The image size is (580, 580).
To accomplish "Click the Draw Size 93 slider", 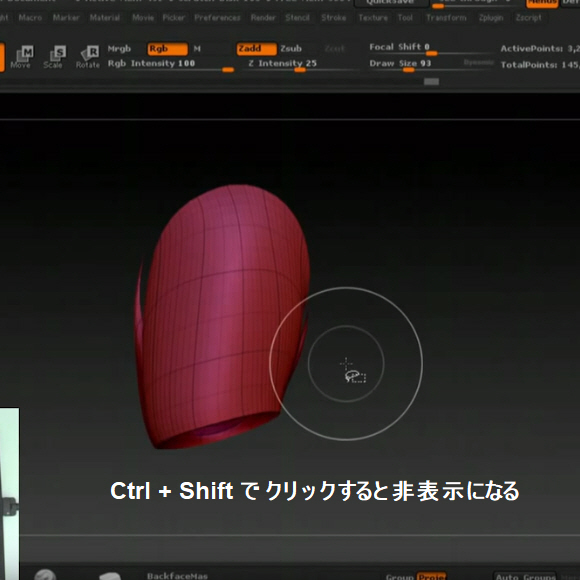I will click(x=431, y=64).
